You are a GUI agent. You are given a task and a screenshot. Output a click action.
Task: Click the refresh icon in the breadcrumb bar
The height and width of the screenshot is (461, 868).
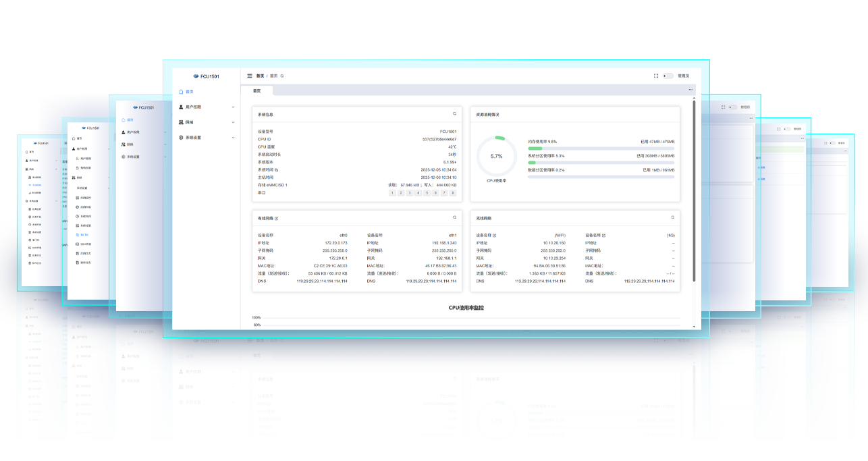tap(281, 76)
